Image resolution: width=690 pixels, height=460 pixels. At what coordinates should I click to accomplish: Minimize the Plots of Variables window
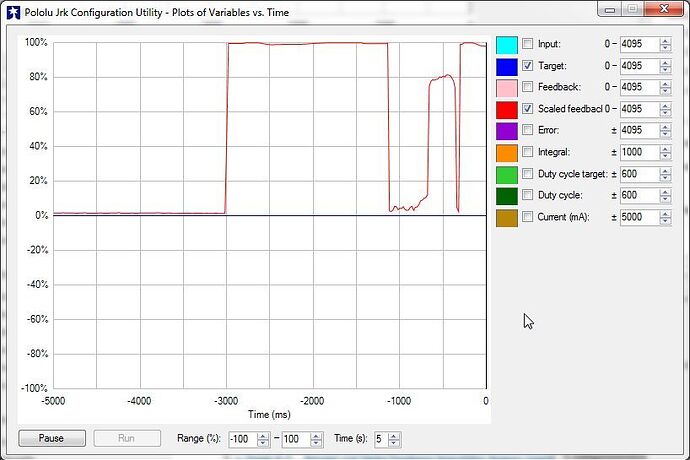[611, 10]
